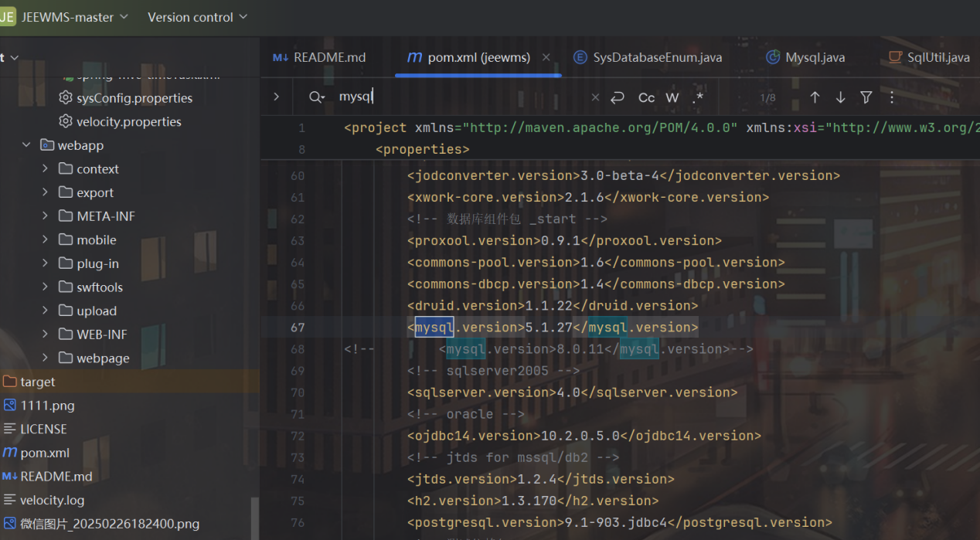Insert a new line in search field
Image resolution: width=980 pixels, height=540 pixels.
pyautogui.click(x=617, y=97)
